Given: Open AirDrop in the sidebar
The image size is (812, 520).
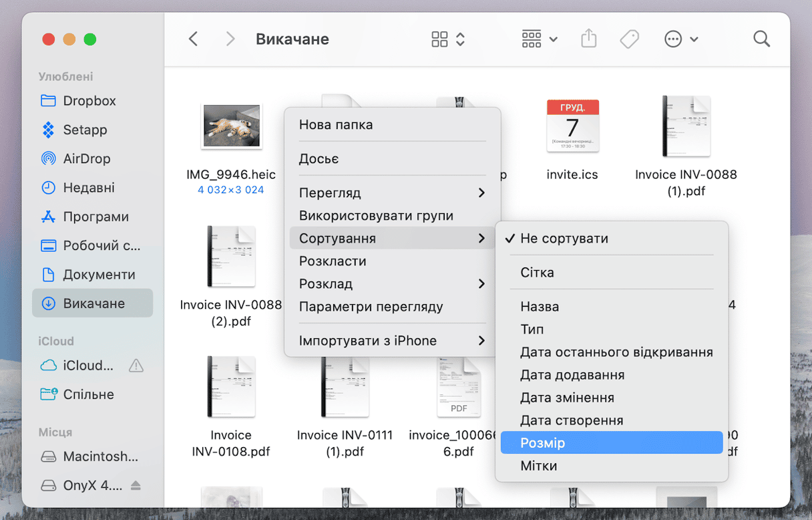Looking at the screenshot, I should 86,159.
